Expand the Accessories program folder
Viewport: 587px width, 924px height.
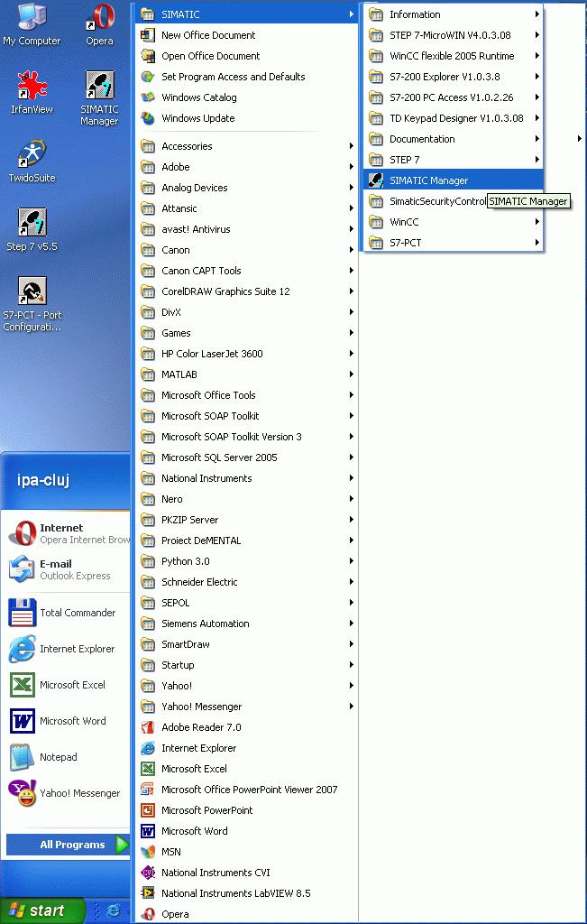click(x=246, y=146)
